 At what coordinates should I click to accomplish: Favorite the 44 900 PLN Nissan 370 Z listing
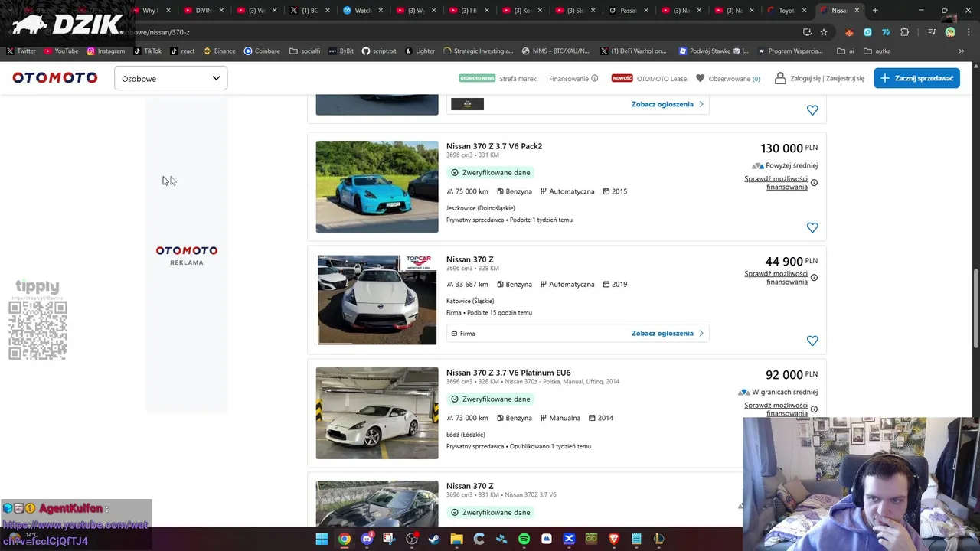tap(812, 341)
